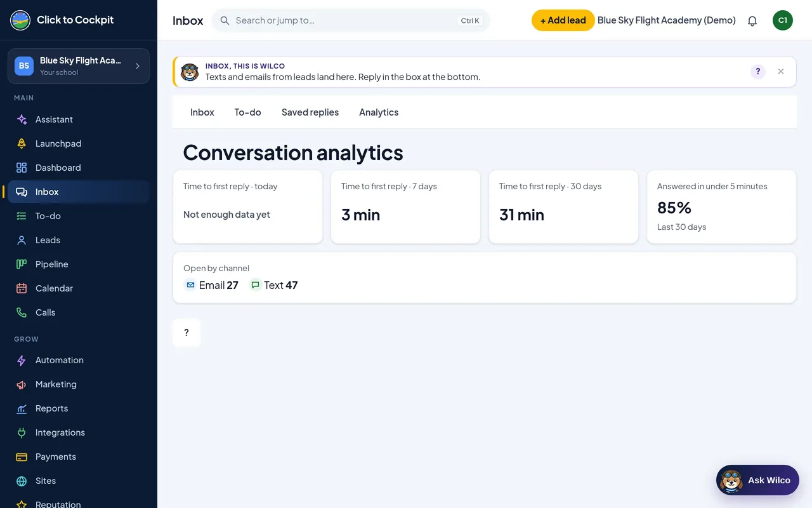The image size is (812, 508).
Task: Click the Launchpad rocket icon
Action: [x=22, y=144]
